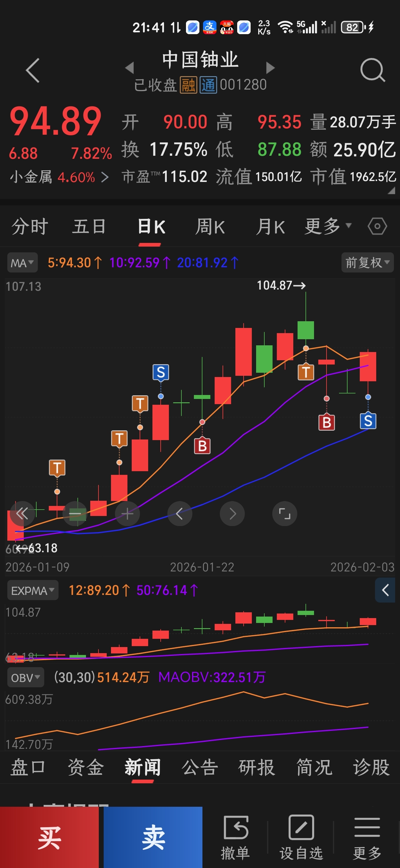The width and height of the screenshot is (400, 868).
Task: Tap the Wi-Fi icon in status bar
Action: point(285,27)
